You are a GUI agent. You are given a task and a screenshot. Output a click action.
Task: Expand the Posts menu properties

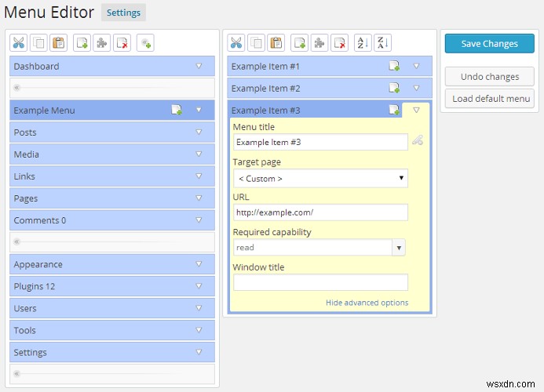click(x=199, y=132)
